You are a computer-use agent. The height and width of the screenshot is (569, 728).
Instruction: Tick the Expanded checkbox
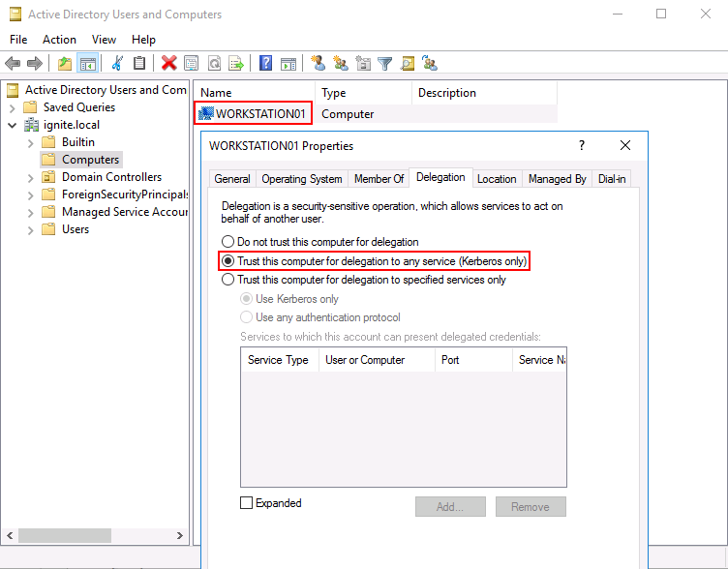pyautogui.click(x=246, y=502)
